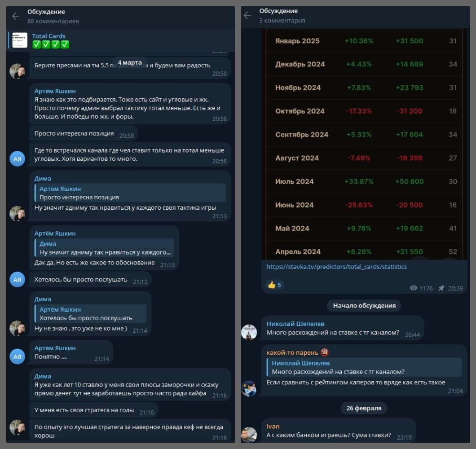Click the АЯ avatar beside 'Понятно ....'
The width and height of the screenshot is (476, 449).
[17, 357]
